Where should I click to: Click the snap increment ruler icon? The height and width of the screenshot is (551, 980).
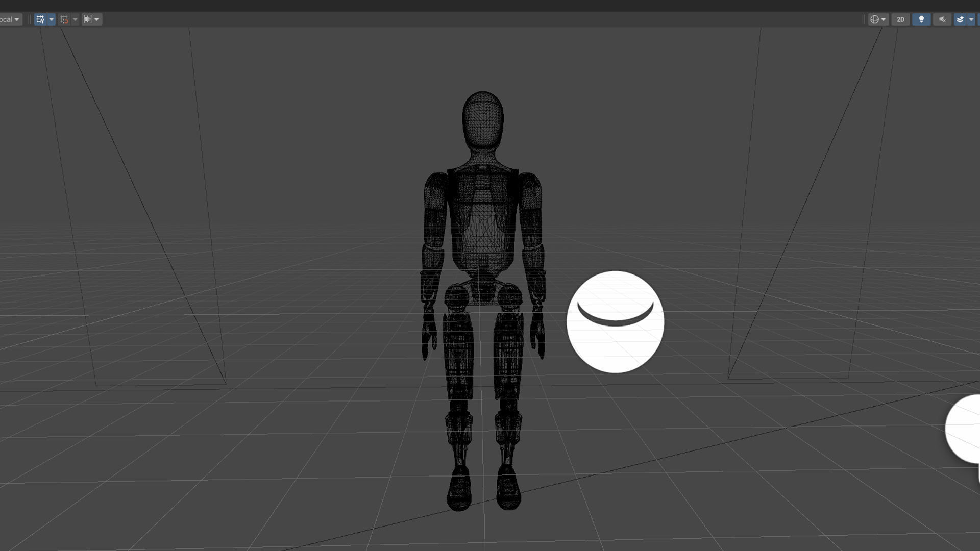pos(88,19)
